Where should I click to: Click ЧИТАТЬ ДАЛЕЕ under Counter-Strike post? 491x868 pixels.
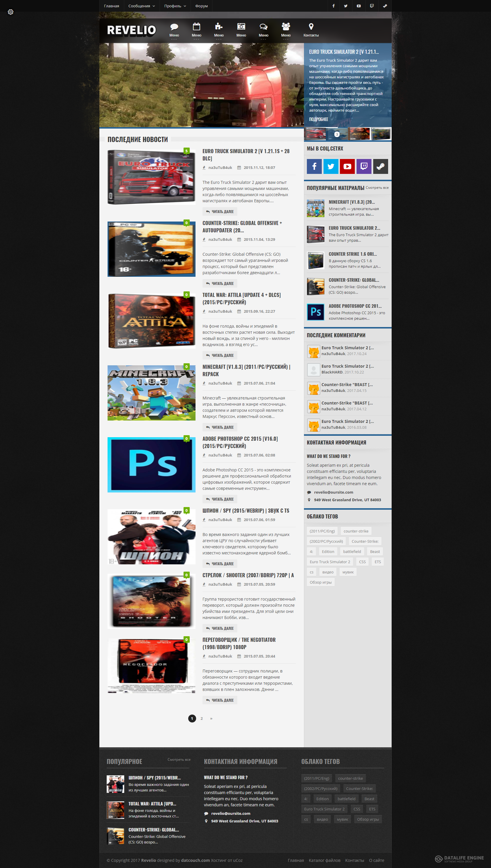pos(220,283)
